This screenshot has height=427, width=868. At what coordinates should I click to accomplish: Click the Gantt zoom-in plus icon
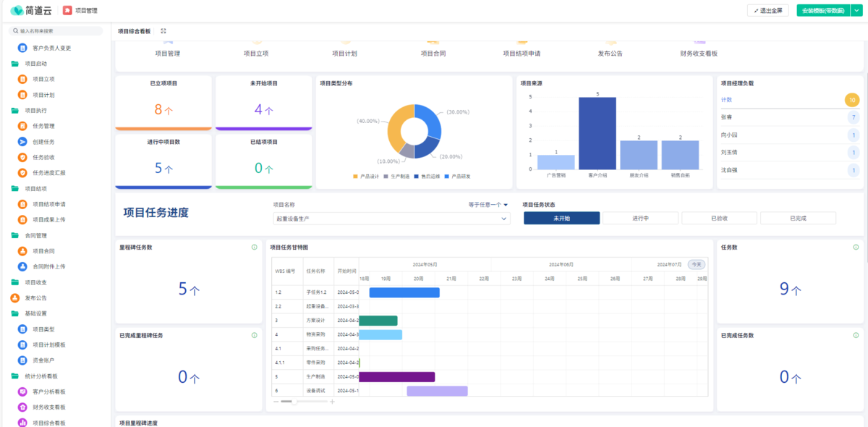pyautogui.click(x=332, y=401)
